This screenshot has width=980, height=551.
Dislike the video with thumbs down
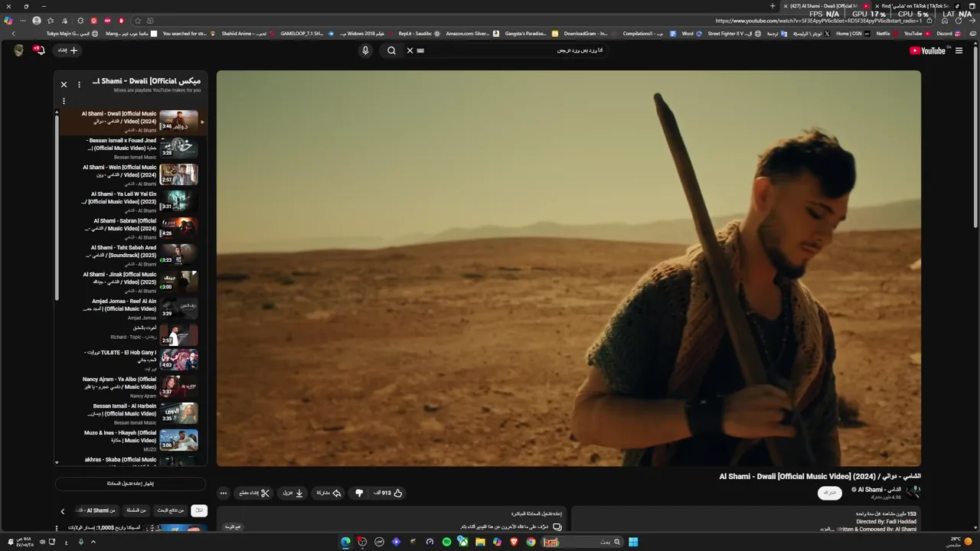coord(359,493)
